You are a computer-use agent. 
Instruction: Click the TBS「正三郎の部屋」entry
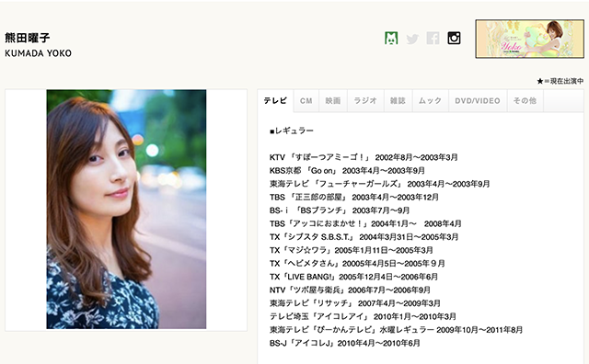click(x=353, y=197)
